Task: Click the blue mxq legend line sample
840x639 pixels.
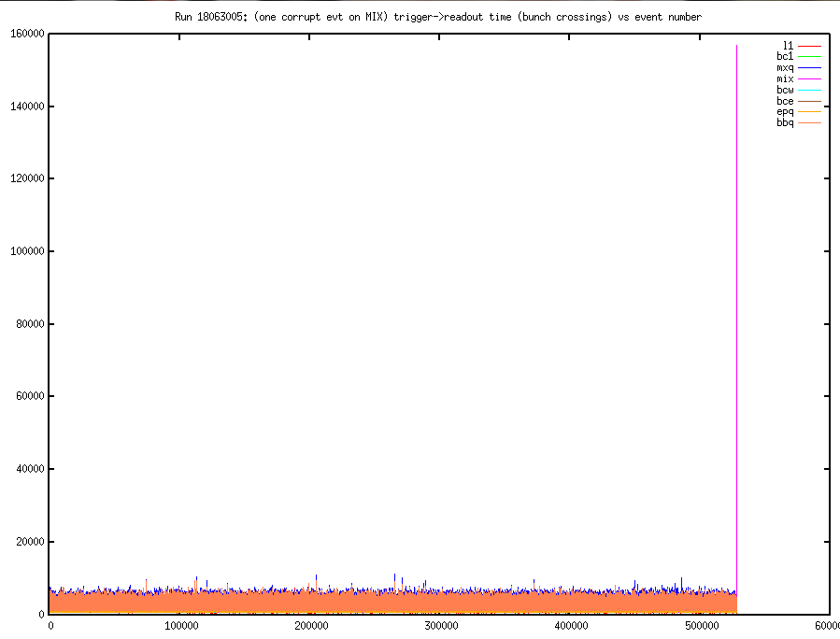Action: 809,68
